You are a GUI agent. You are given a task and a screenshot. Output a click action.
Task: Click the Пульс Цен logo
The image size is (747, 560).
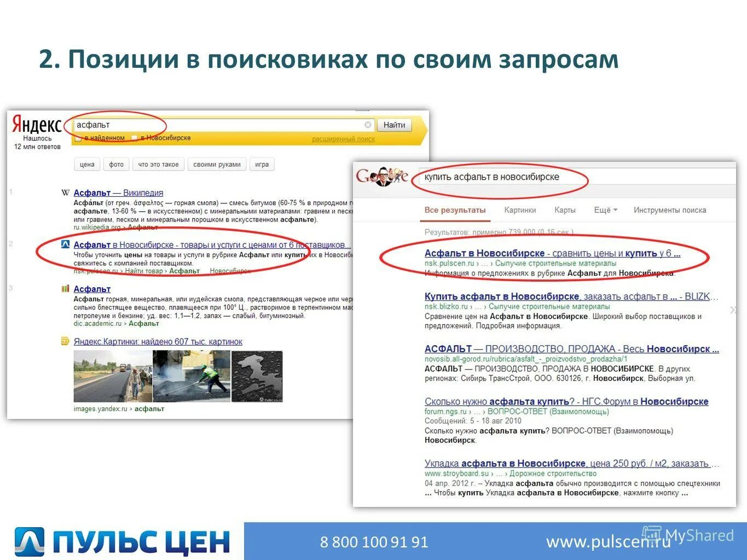[x=121, y=542]
